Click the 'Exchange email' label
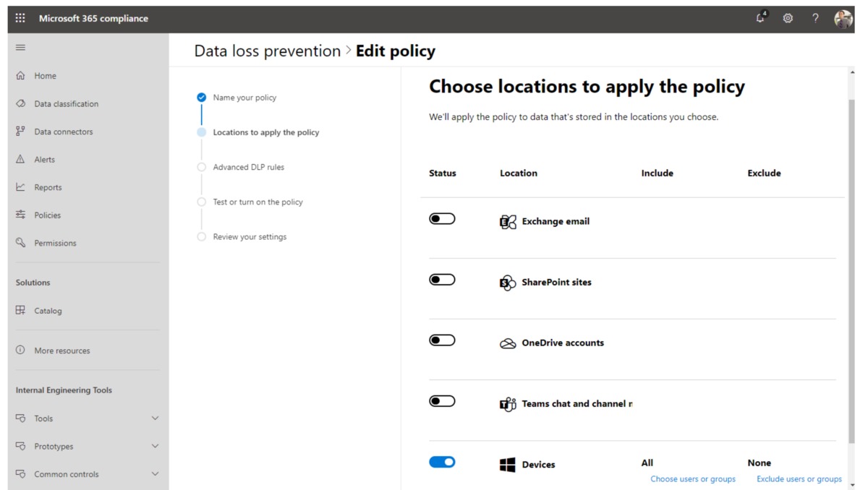This screenshot has width=868, height=490. coord(556,222)
